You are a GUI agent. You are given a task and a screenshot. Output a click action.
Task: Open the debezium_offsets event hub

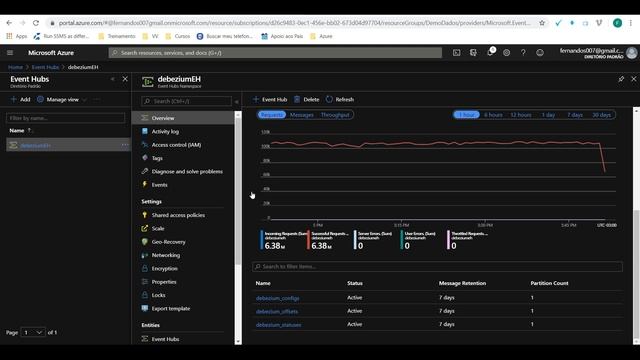(277, 311)
